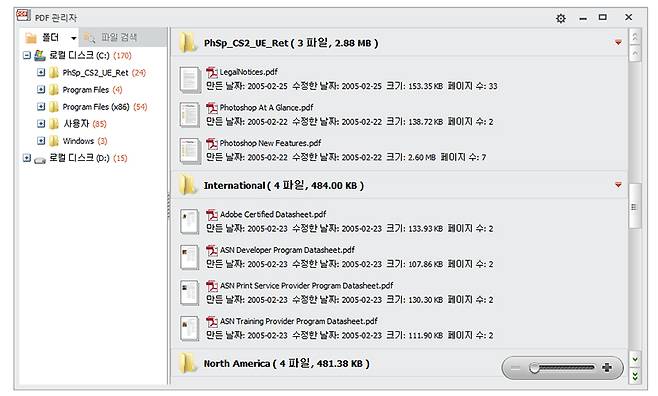Screen dimensions: 658x396
Task: Select ASN Training Provider Program Datasheet thumbnail
Action: (189, 328)
